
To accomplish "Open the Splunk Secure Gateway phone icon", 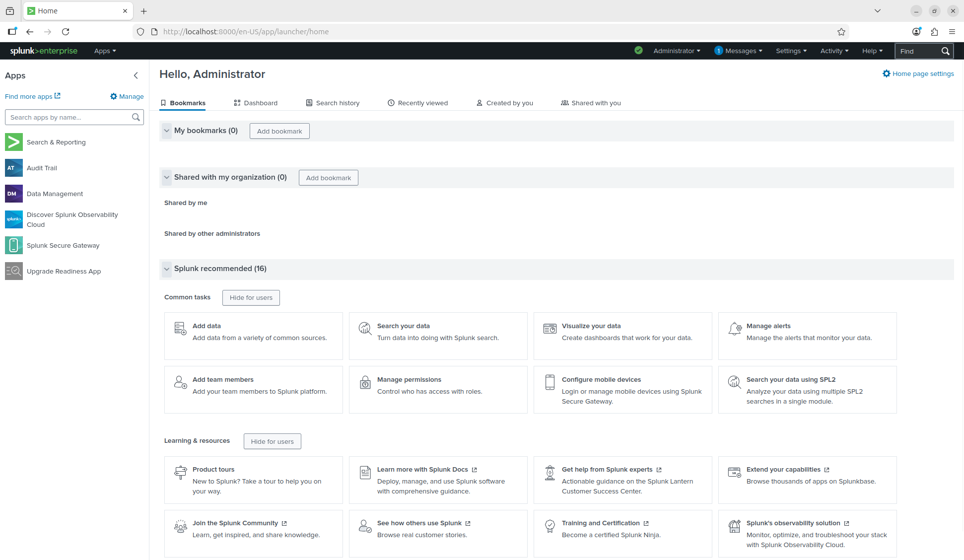I will pyautogui.click(x=14, y=245).
